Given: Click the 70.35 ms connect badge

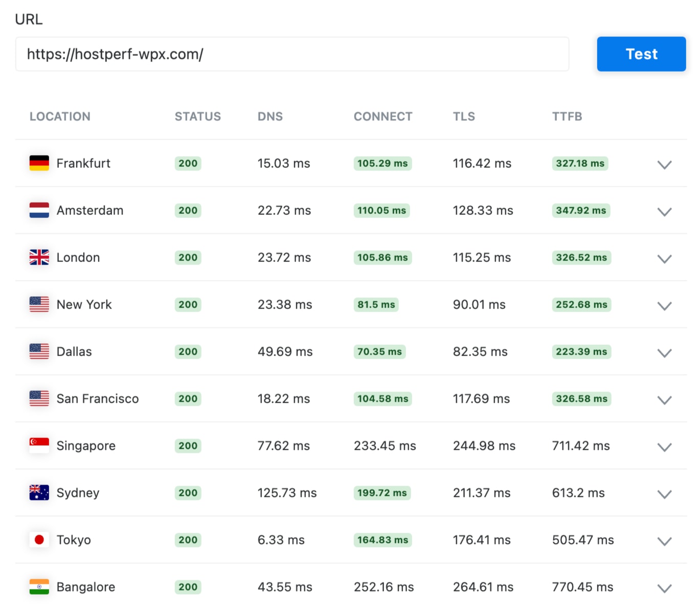Looking at the screenshot, I should click(380, 352).
